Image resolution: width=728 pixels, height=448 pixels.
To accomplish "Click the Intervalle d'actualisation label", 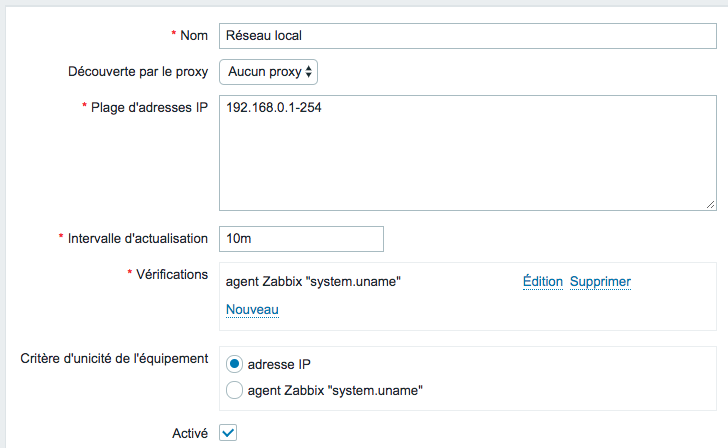I will click(137, 239).
